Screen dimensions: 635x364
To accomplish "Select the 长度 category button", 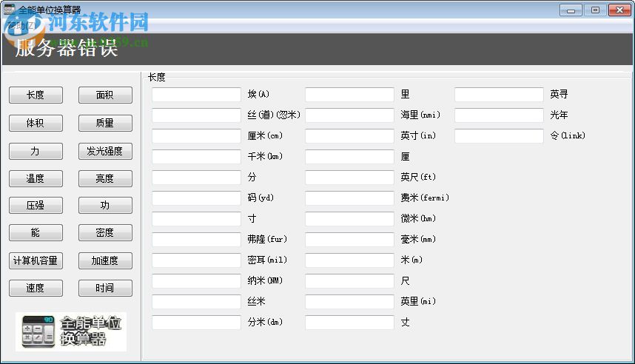I will point(36,95).
